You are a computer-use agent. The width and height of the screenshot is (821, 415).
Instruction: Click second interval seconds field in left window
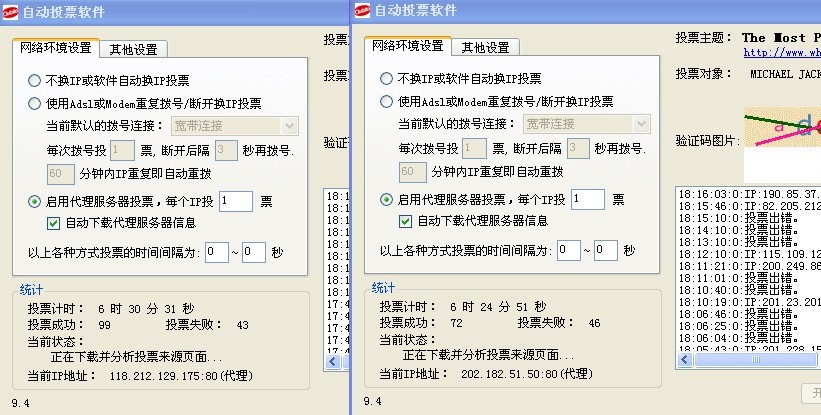(x=254, y=252)
